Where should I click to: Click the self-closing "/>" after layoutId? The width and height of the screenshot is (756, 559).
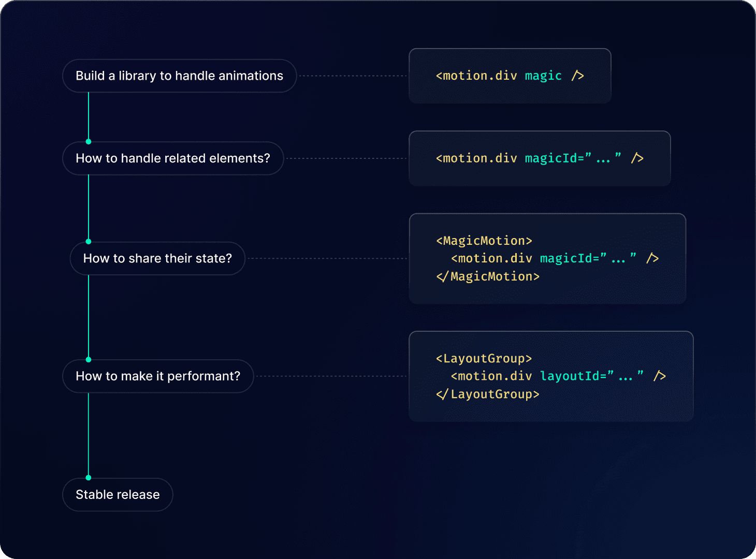(x=659, y=376)
